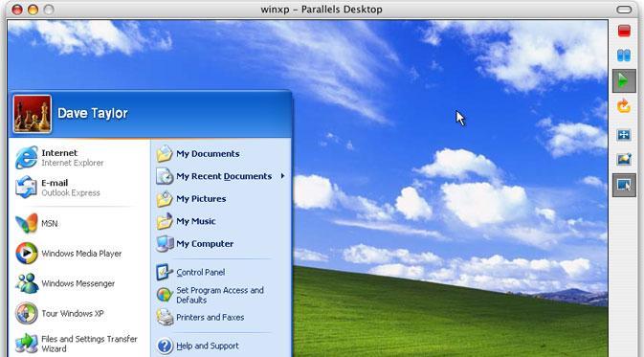
Task: Click 'Windows Messenger' label text
Action: [x=78, y=283]
